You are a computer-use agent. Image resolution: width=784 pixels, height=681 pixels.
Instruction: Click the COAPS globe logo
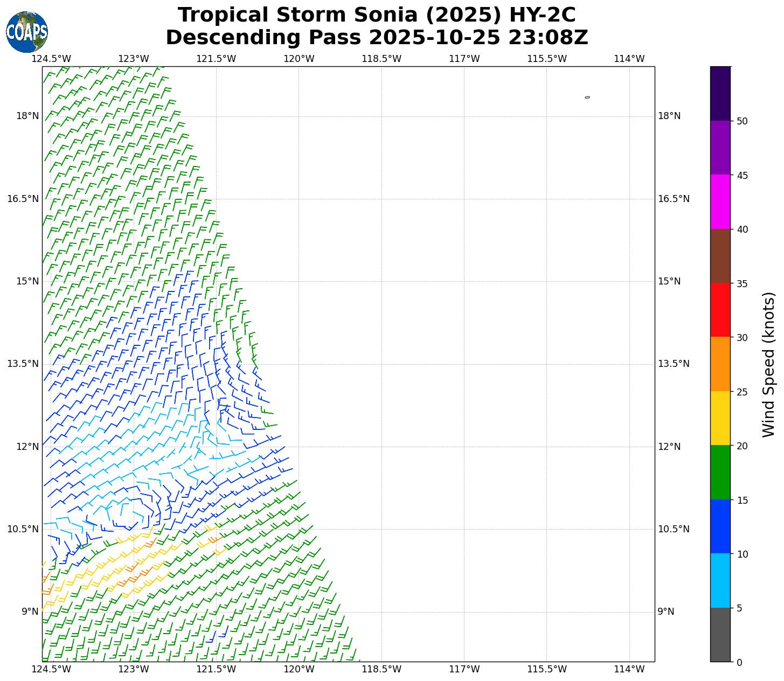pos(27,32)
